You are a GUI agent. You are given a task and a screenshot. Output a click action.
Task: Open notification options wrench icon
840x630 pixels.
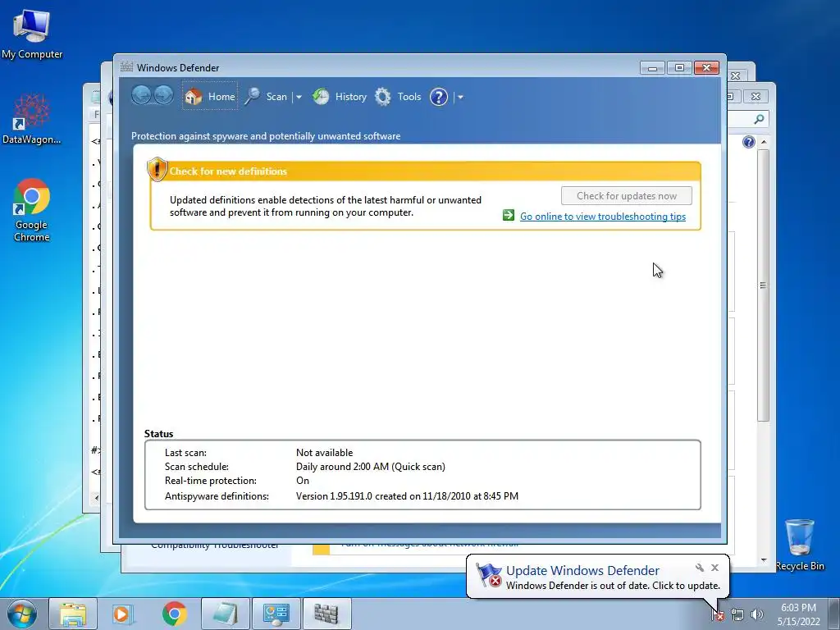click(699, 568)
